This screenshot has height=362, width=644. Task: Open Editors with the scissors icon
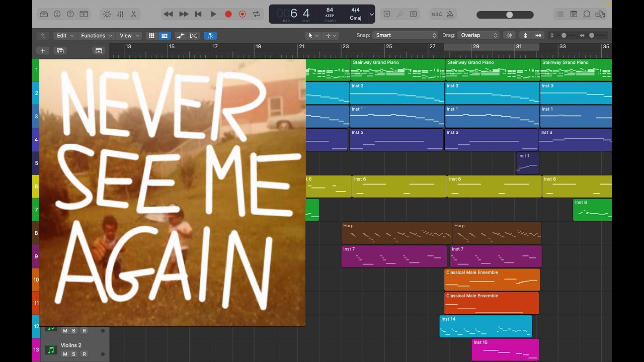[133, 14]
